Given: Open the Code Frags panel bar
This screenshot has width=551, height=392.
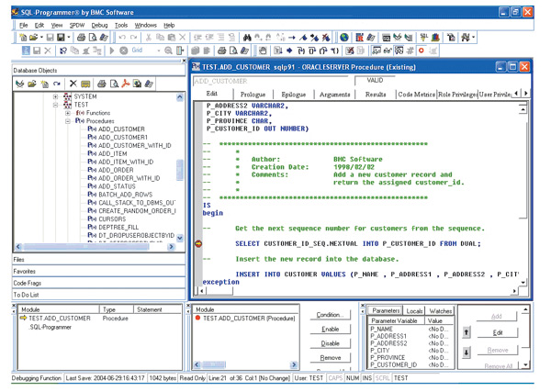Looking at the screenshot, I should pos(99,283).
